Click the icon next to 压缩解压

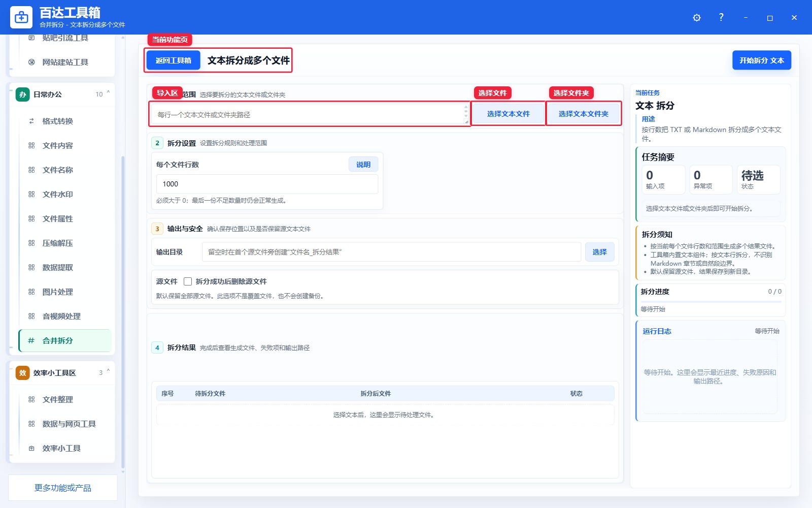tap(31, 243)
